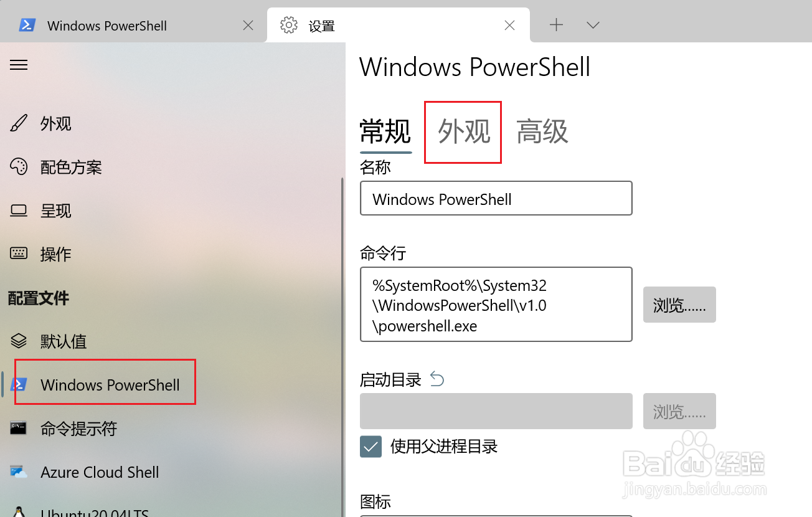Select the 常规 tab
Image resolution: width=812 pixels, height=517 pixels.
click(x=385, y=131)
